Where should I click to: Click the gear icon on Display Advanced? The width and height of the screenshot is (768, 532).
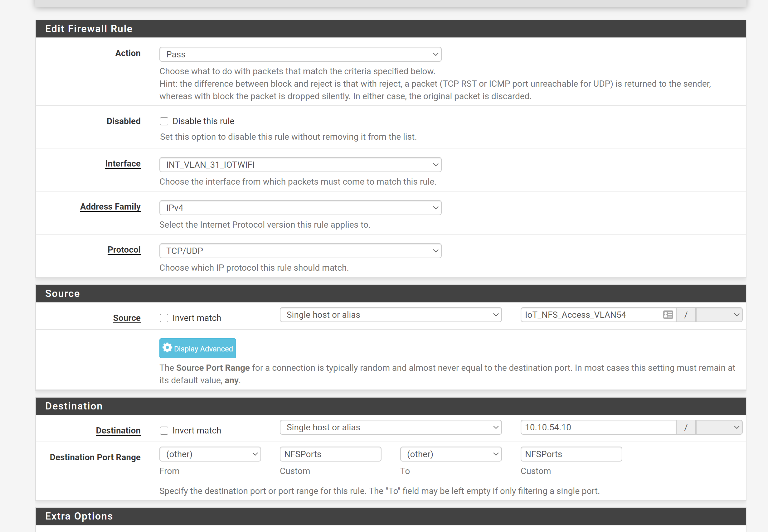pos(167,348)
